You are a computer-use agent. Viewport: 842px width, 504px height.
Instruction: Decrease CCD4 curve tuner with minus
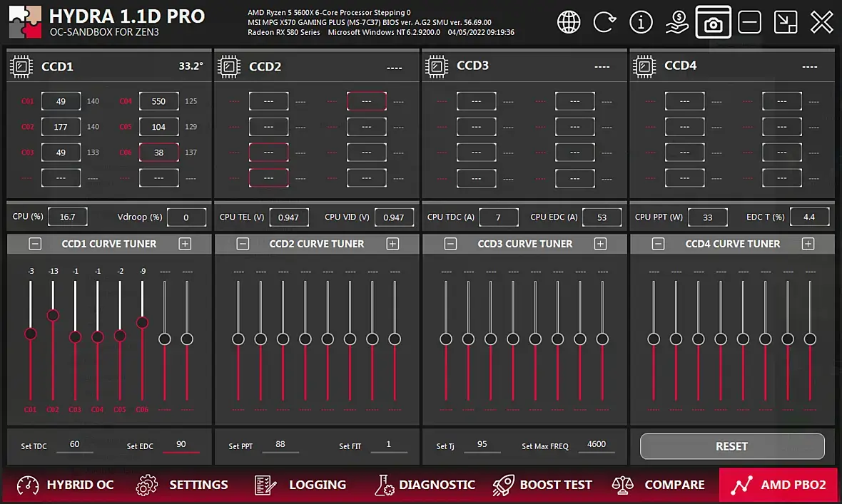coord(658,245)
